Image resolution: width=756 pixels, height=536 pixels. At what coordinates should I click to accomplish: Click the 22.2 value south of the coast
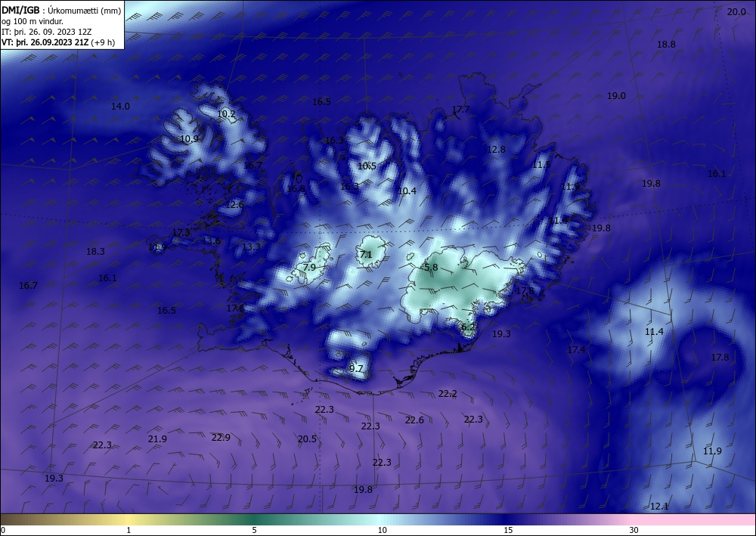click(448, 394)
